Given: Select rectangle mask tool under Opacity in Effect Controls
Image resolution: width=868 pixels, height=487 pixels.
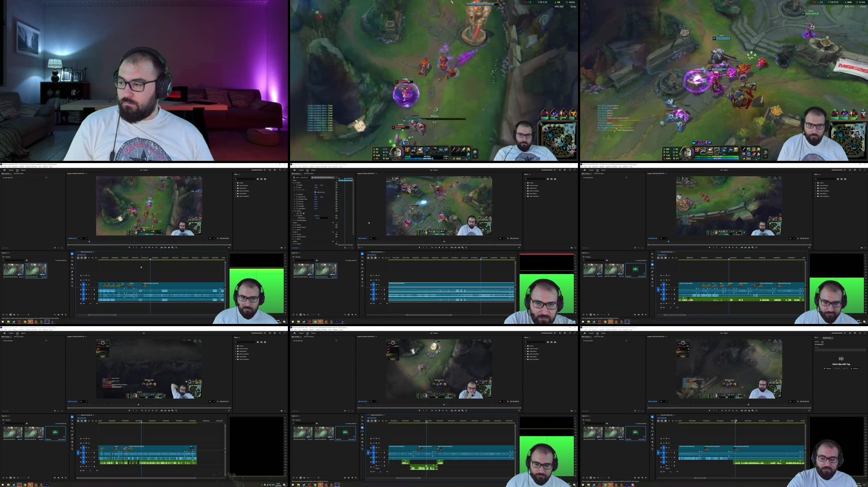Looking at the screenshot, I should tap(301, 213).
